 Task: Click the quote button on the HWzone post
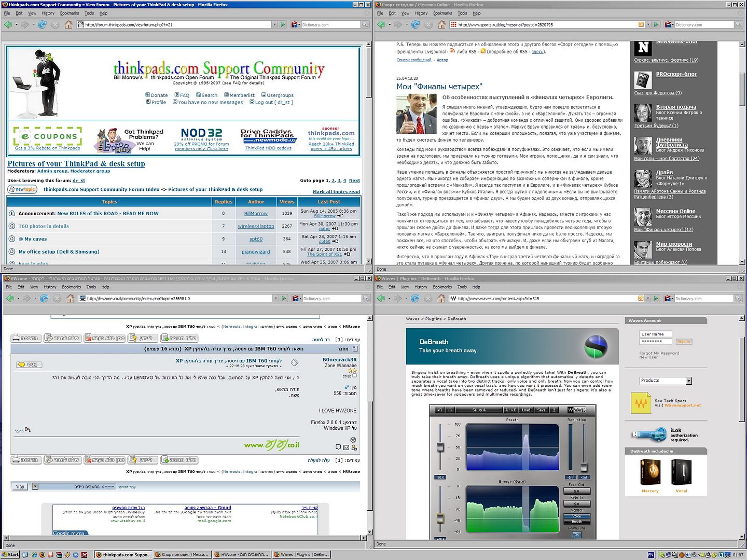tap(29, 365)
